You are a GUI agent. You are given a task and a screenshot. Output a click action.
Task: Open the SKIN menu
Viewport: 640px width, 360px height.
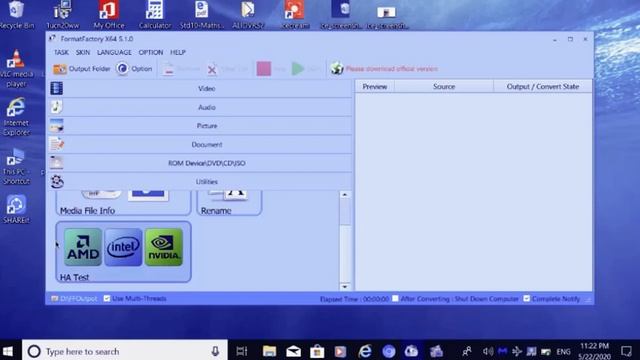(x=83, y=52)
